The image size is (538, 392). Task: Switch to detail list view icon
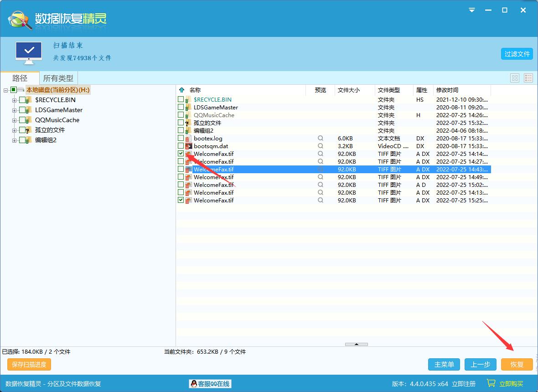[528, 78]
